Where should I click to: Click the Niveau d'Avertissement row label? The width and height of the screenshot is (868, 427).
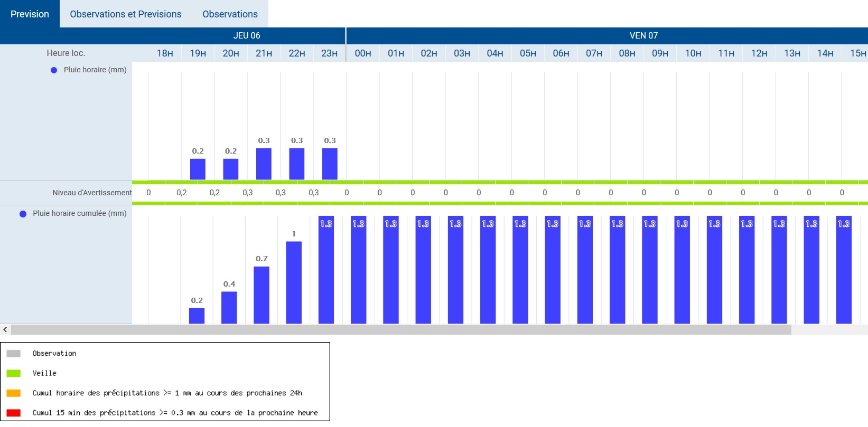(92, 193)
